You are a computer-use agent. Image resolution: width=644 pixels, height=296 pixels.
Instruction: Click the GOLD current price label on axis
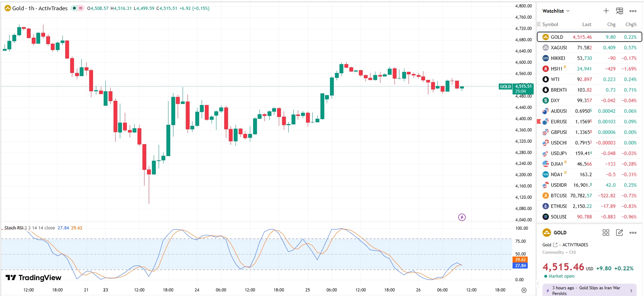click(x=523, y=88)
